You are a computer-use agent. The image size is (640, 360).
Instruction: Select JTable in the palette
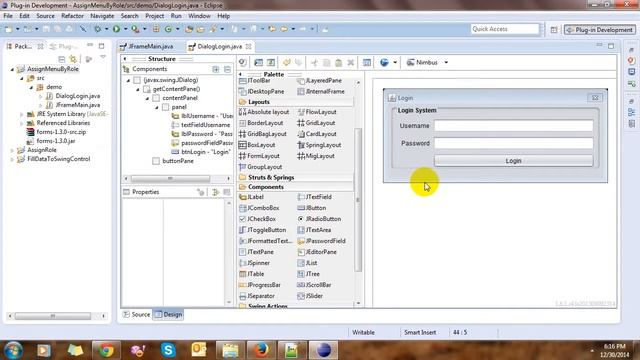(x=252, y=274)
